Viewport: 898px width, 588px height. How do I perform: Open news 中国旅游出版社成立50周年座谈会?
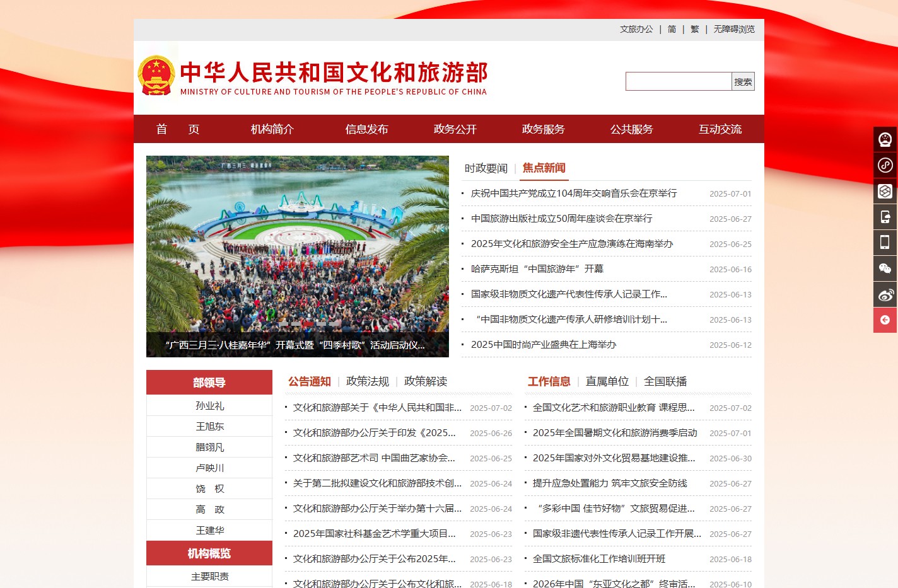562,219
